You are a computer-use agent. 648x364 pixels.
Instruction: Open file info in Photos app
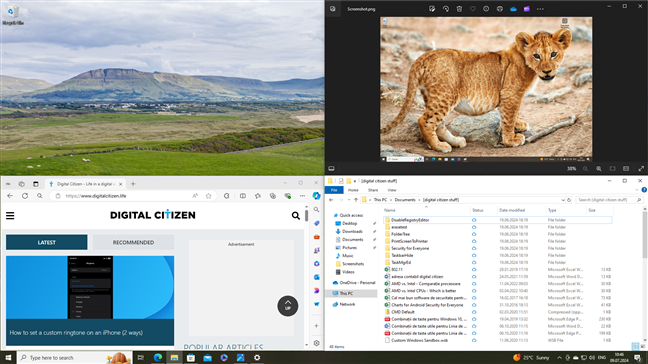coord(486,9)
